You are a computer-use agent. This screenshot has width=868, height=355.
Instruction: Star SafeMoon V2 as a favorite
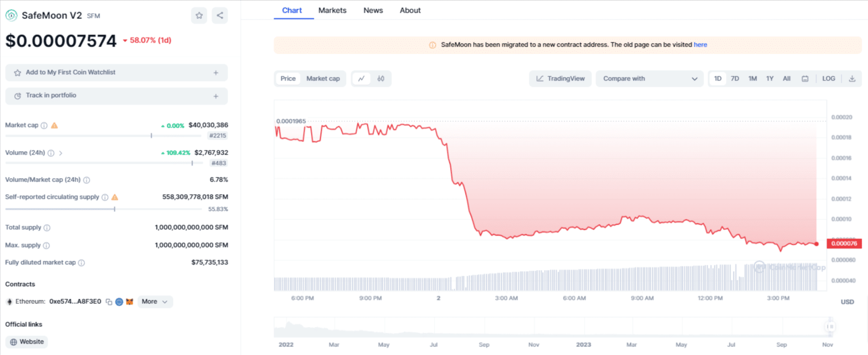click(x=199, y=16)
